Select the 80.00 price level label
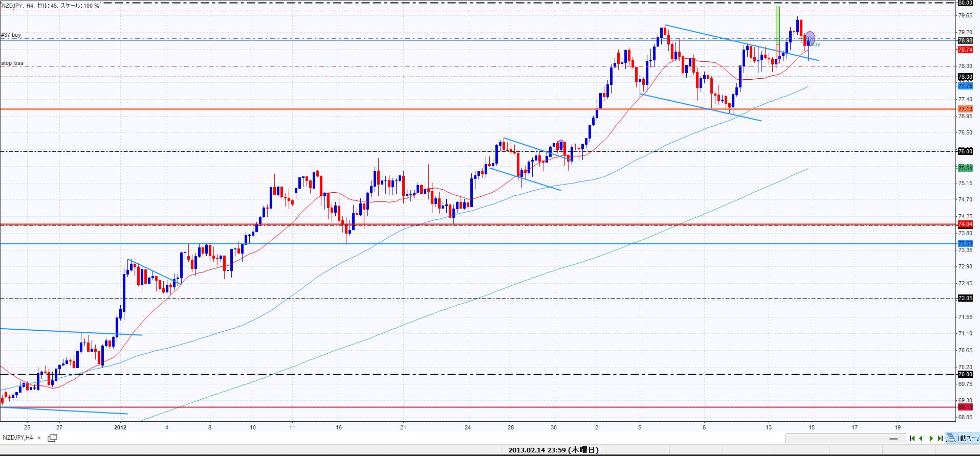The width and height of the screenshot is (980, 456). coord(965,3)
